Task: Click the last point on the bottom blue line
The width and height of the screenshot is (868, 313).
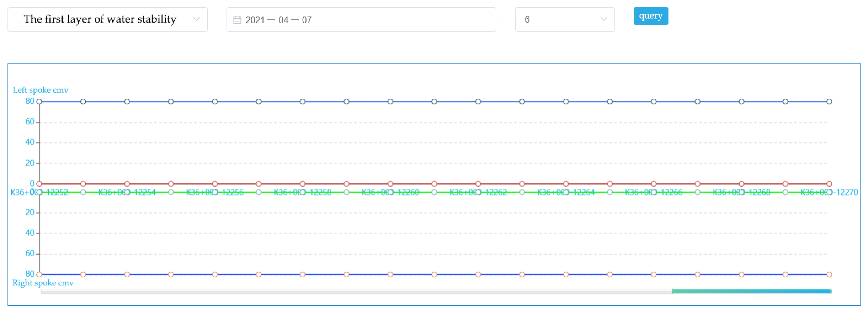Action: coord(829,274)
